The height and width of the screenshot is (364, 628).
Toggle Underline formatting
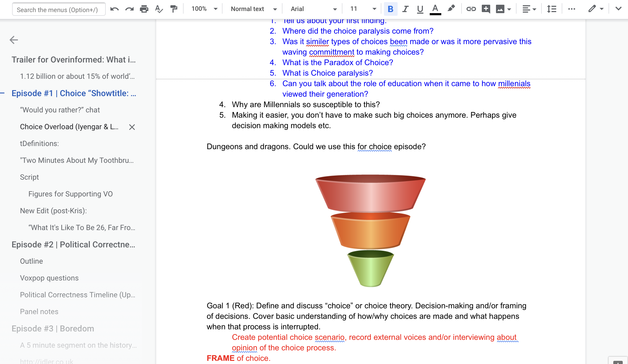(420, 9)
